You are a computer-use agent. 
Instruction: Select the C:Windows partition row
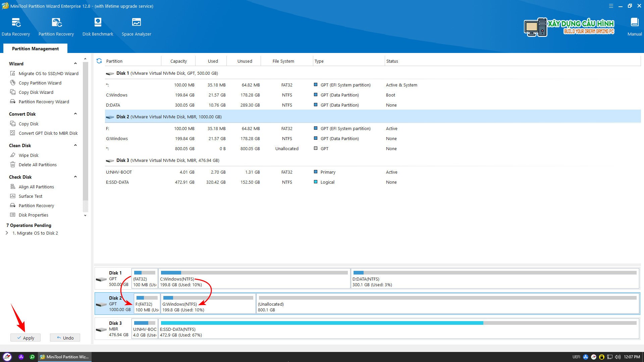(x=373, y=95)
